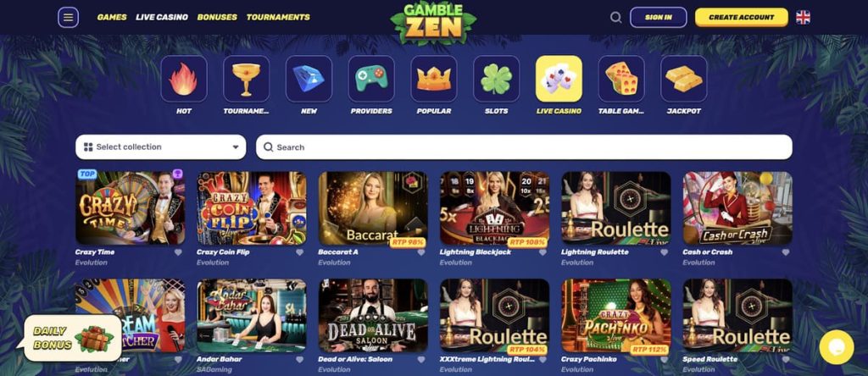The width and height of the screenshot is (868, 376).
Task: Open the Lightning Roulette game thumbnail
Action: pyautogui.click(x=615, y=208)
